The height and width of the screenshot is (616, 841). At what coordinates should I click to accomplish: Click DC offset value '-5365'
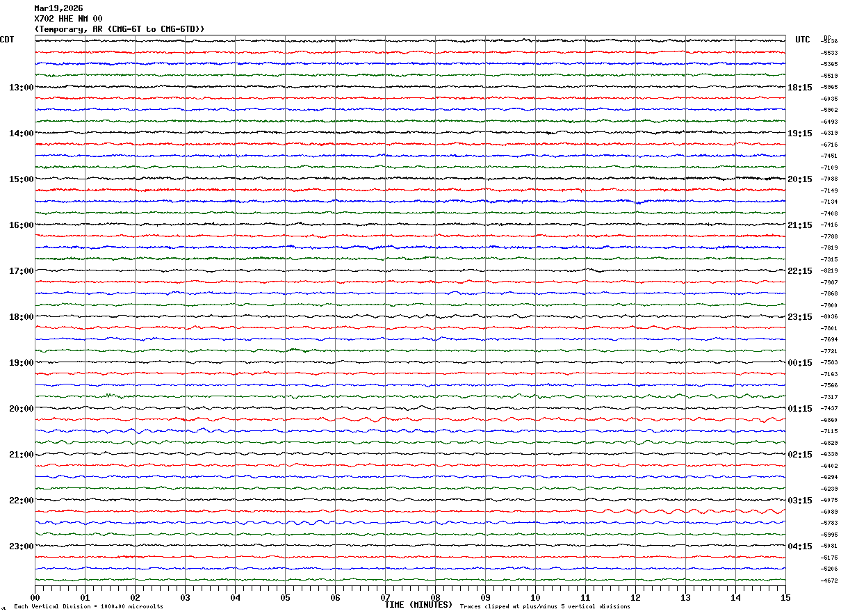pos(830,64)
